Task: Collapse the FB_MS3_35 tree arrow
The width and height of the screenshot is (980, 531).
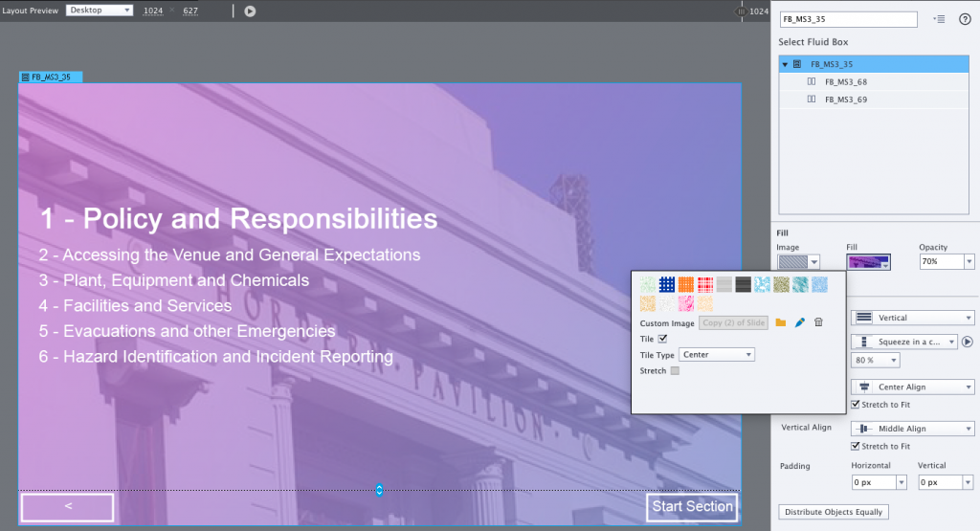Action: coord(785,64)
